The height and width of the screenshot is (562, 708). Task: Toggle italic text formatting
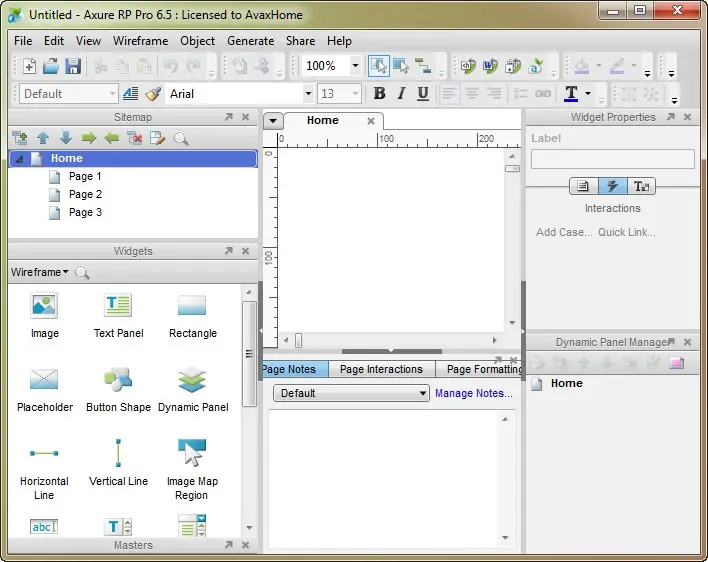tap(401, 93)
